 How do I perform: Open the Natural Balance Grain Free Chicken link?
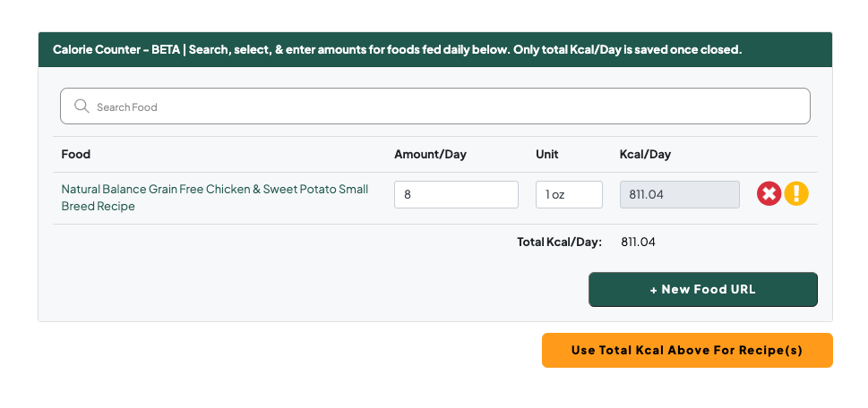[215, 198]
